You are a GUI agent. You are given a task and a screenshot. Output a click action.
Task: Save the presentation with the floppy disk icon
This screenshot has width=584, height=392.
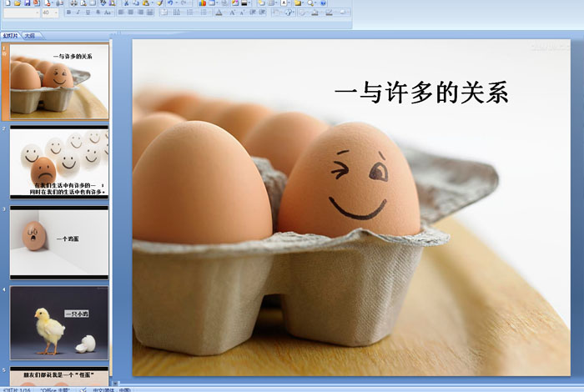click(28, 3)
